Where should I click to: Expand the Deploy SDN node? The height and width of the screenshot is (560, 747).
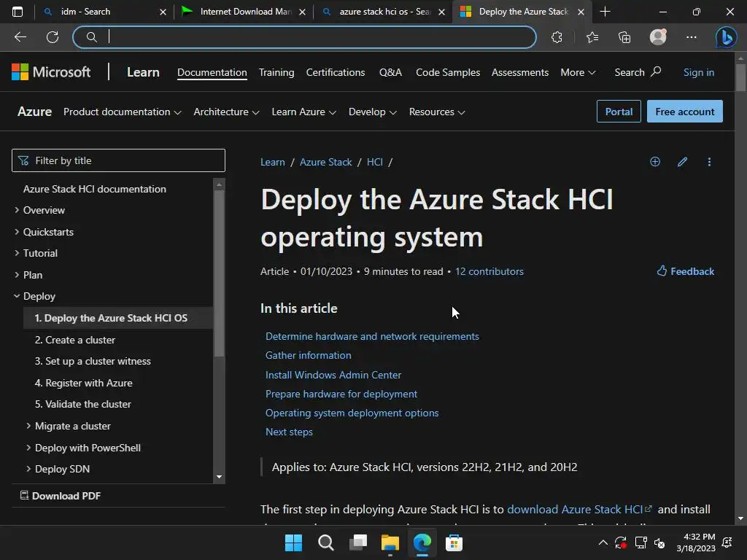click(x=28, y=469)
